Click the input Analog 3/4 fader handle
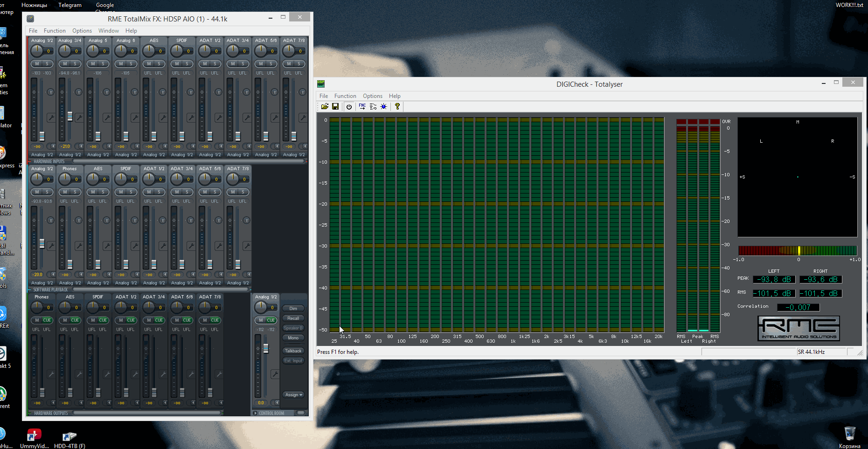 coord(70,116)
